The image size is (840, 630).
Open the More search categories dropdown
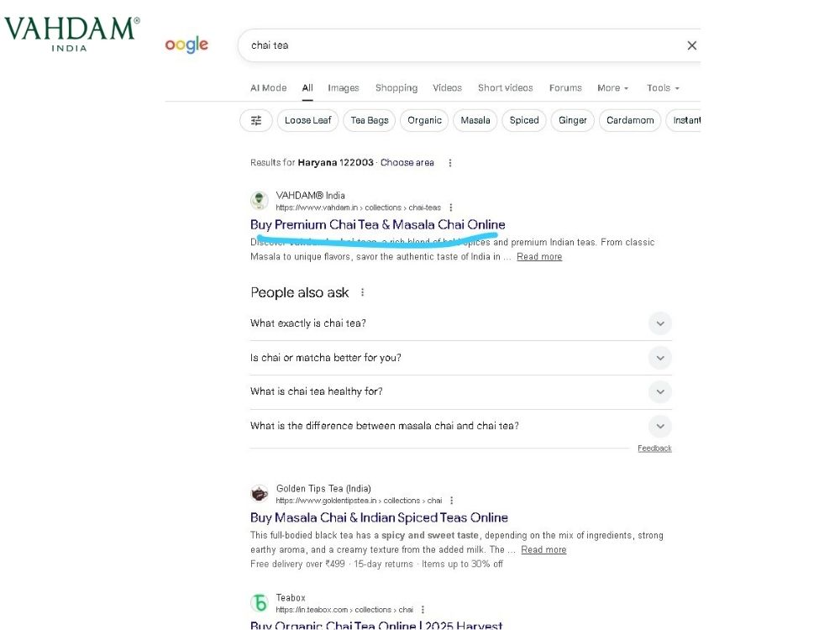(x=613, y=87)
